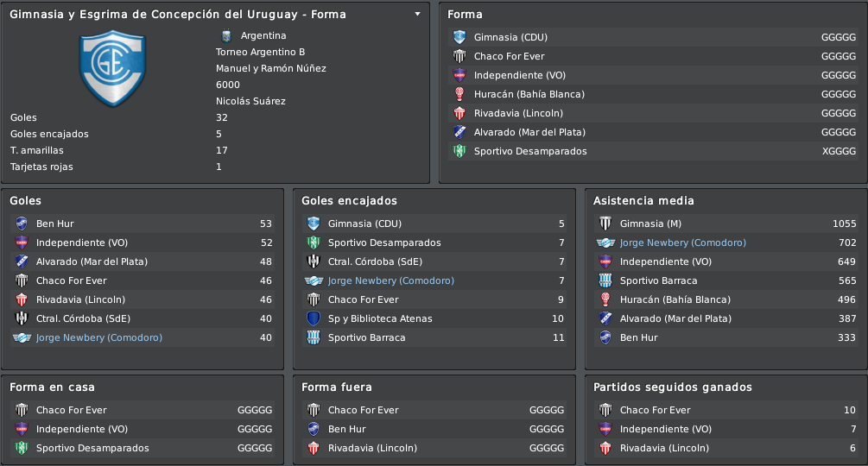Click Ben Hur badge in Goles panel
The height and width of the screenshot is (466, 868).
pos(22,224)
